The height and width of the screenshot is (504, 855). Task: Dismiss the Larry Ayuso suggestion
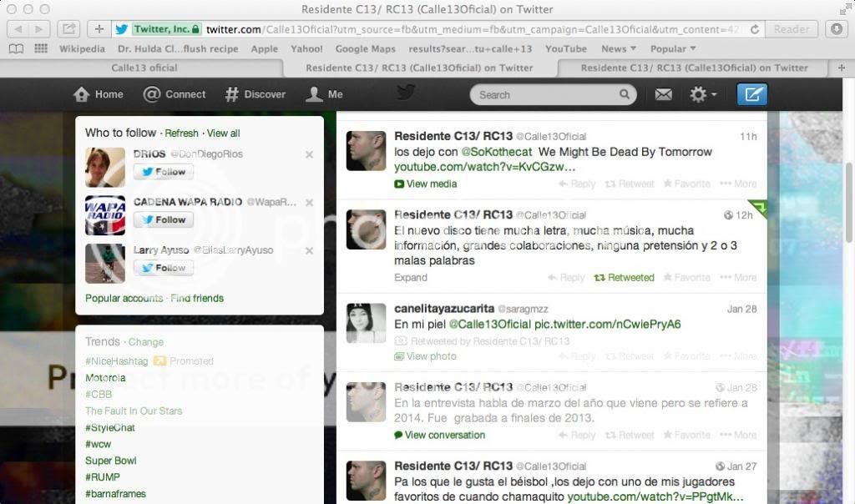(309, 250)
